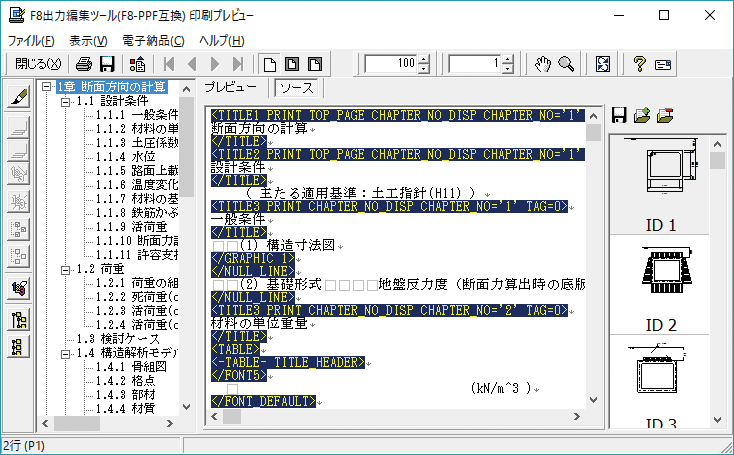Go to the last page

(238, 64)
